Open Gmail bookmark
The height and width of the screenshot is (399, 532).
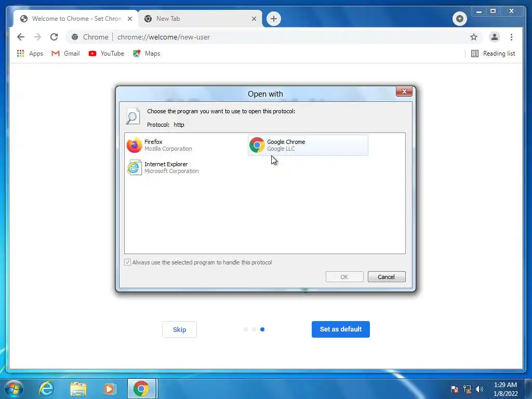[x=65, y=54]
